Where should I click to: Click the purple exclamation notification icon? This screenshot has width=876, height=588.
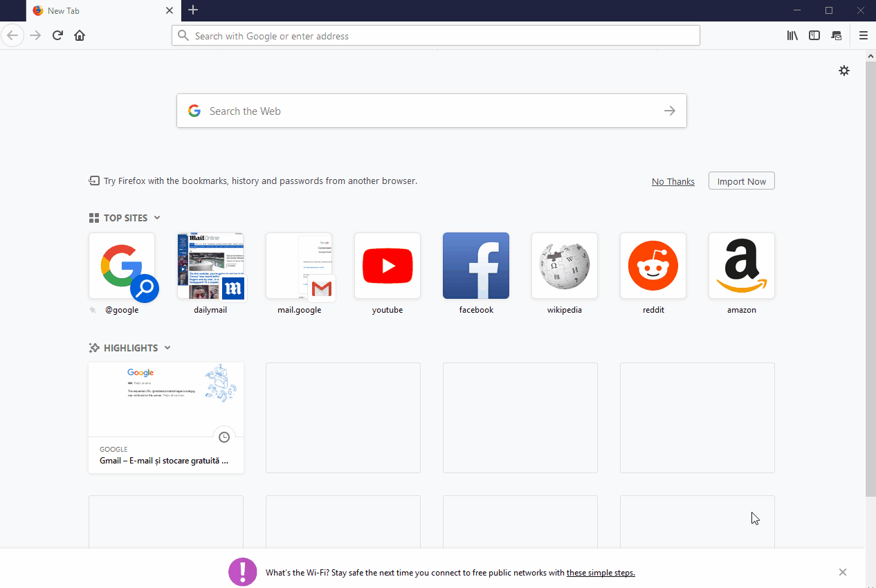243,572
